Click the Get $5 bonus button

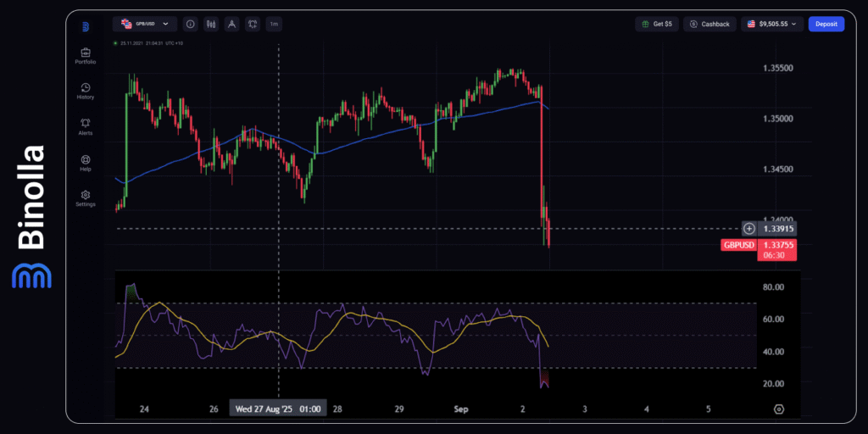657,25
